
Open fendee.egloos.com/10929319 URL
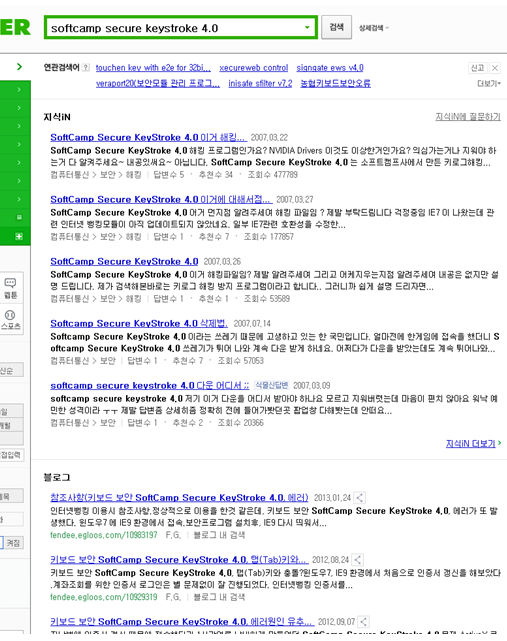click(104, 597)
